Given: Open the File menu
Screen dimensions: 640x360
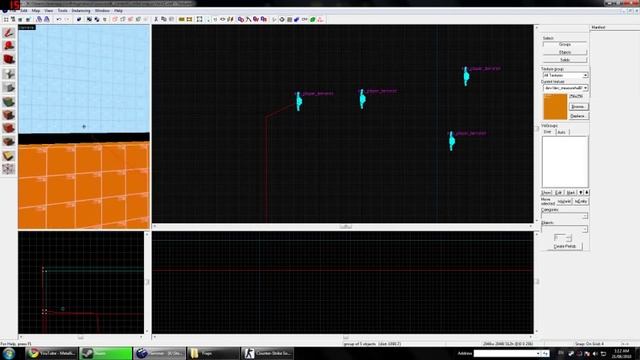Looking at the screenshot, I should [x=13, y=11].
